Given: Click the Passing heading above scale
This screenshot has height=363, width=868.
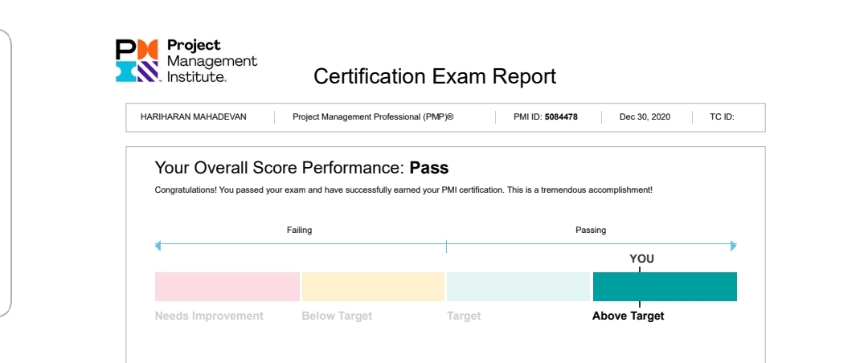Looking at the screenshot, I should (x=591, y=230).
